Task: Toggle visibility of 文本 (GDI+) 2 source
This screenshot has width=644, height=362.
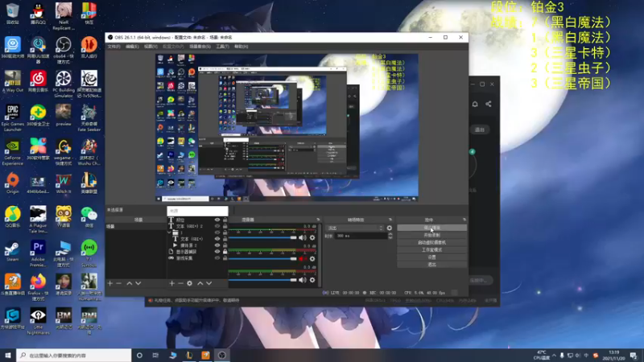Action: pyautogui.click(x=217, y=226)
